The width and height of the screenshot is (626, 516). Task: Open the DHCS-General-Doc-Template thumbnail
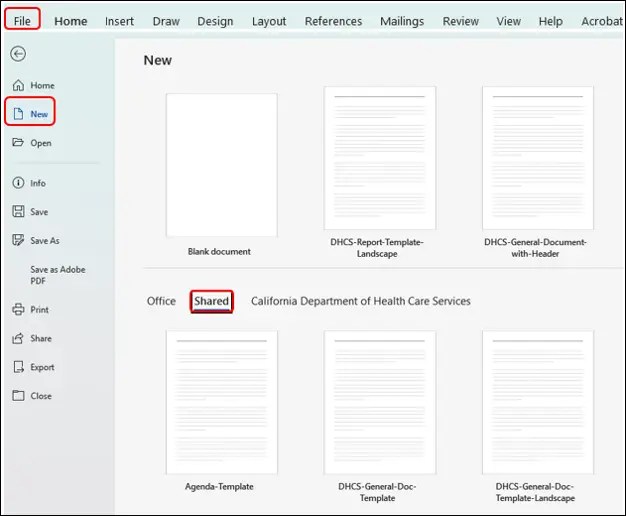tap(380, 402)
